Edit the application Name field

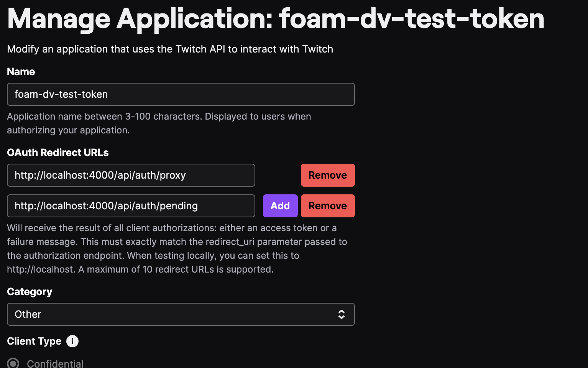coord(181,94)
